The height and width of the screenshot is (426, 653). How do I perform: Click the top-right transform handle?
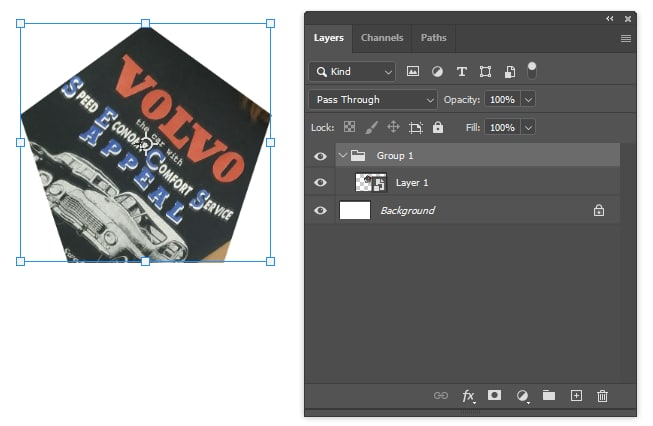tap(270, 23)
